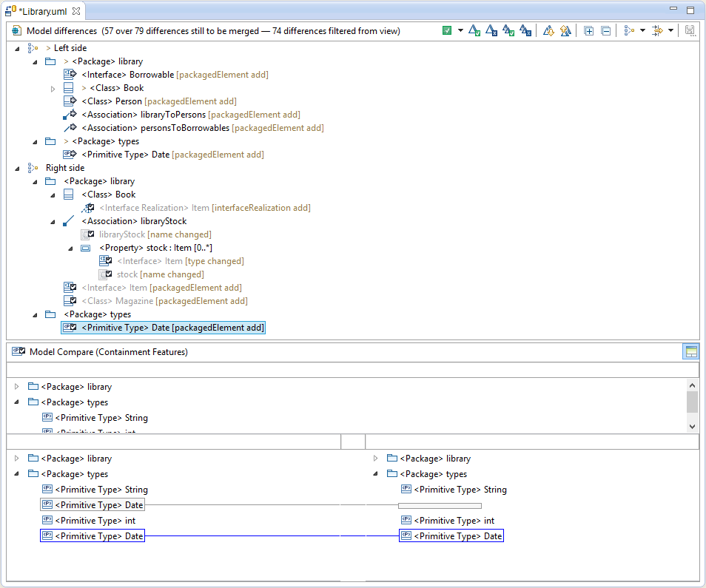
Task: Reject all non-conflicting changes
Action: click(x=525, y=31)
